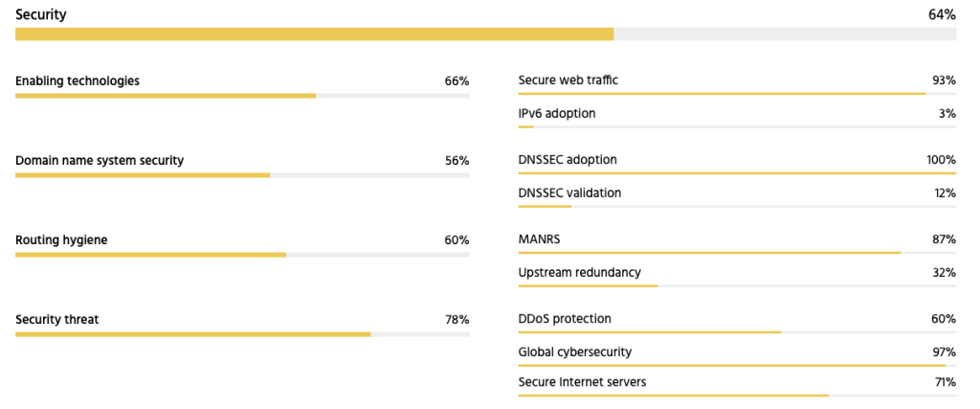Viewport: 980px width, 409px height.
Task: Open the Secure web traffic indicator
Action: click(x=568, y=80)
